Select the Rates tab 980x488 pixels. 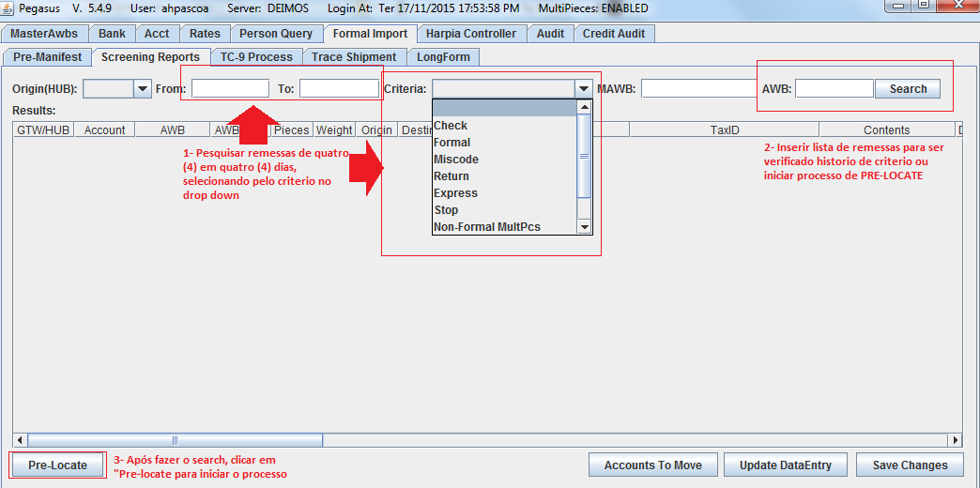[205, 34]
